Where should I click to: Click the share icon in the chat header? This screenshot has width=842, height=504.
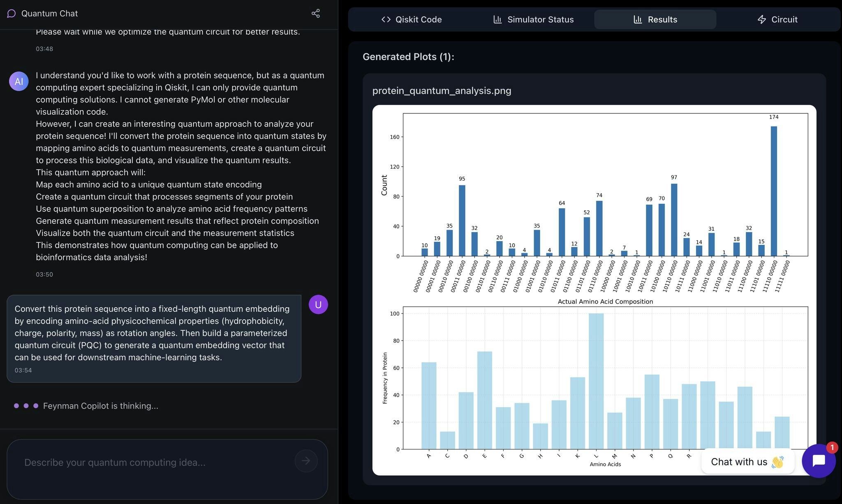pos(315,14)
